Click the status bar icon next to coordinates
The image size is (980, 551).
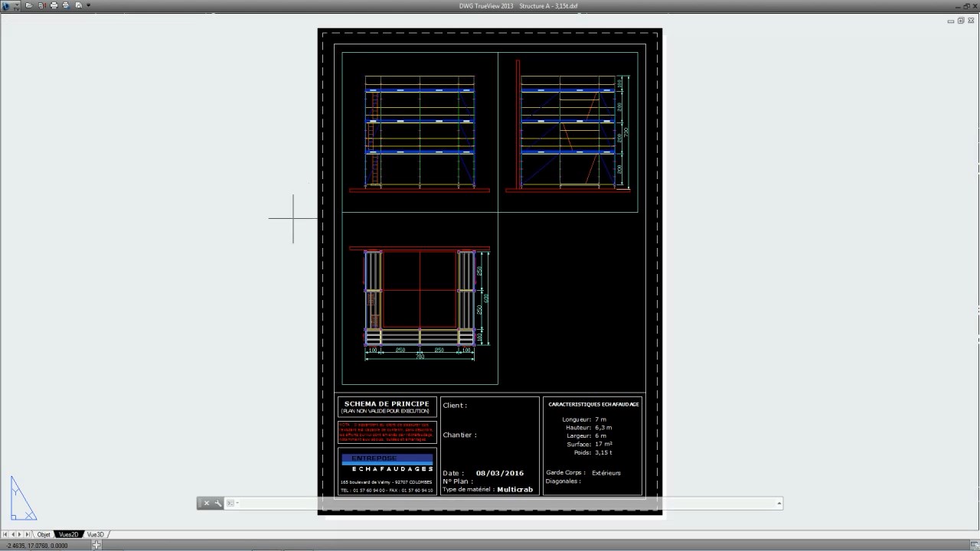96,545
